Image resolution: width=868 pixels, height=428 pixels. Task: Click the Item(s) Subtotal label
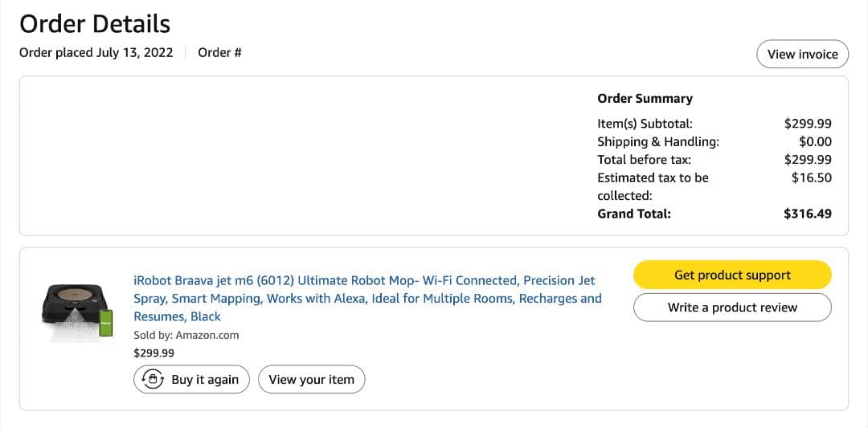[x=645, y=124]
